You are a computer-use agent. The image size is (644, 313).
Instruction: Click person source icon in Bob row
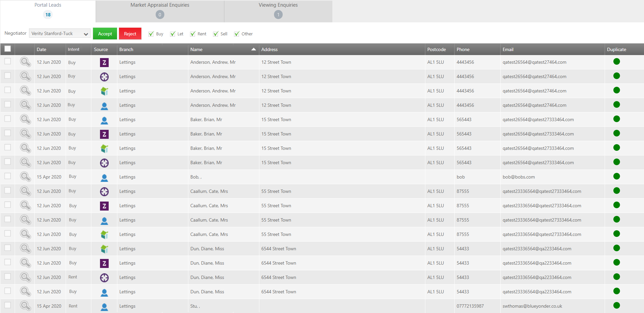click(104, 177)
